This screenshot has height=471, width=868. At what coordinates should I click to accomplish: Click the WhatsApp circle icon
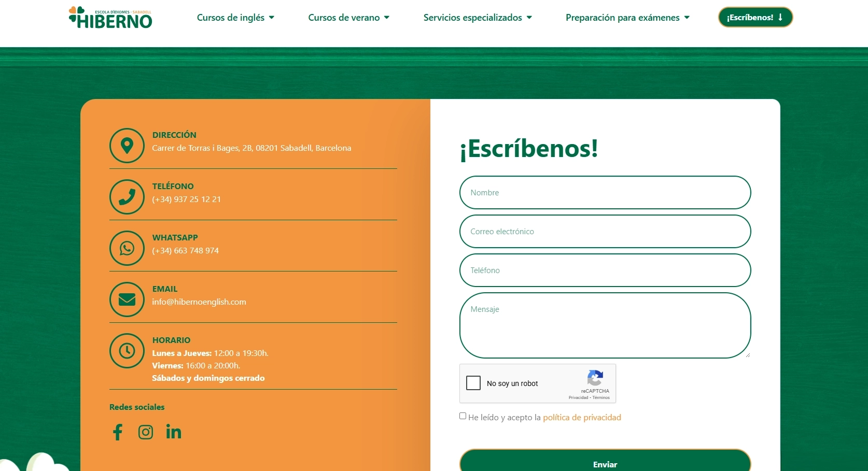(127, 248)
